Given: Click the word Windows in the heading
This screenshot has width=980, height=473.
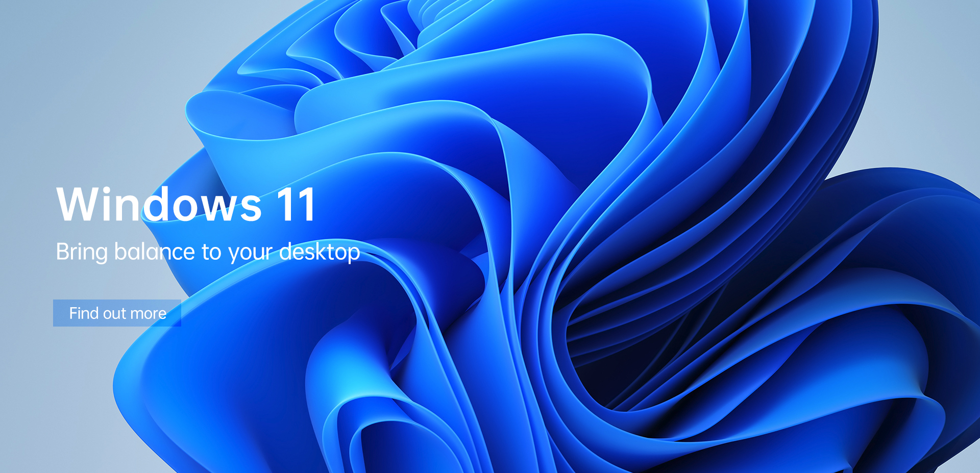Looking at the screenshot, I should click(x=159, y=204).
